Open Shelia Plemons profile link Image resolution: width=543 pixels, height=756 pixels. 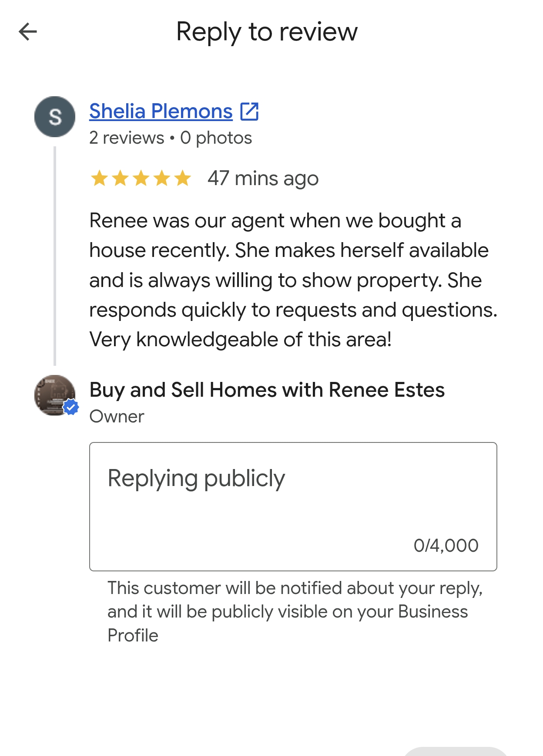click(161, 111)
